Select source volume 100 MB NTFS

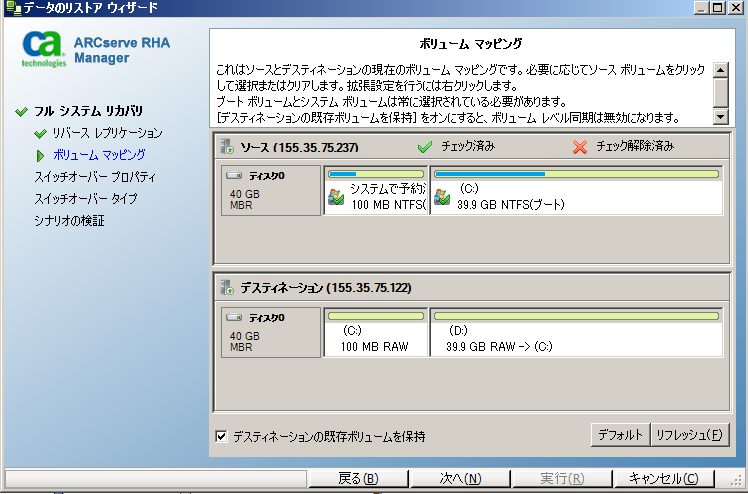[x=376, y=190]
